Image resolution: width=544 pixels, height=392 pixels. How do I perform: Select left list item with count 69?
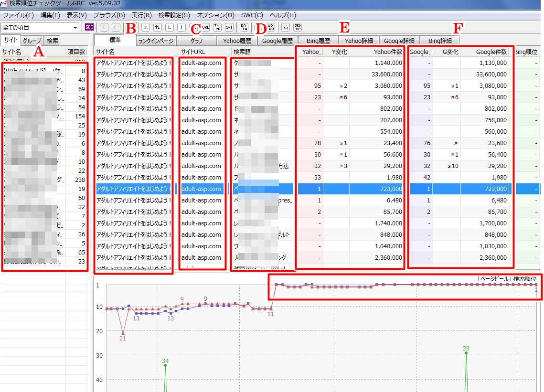[44, 89]
